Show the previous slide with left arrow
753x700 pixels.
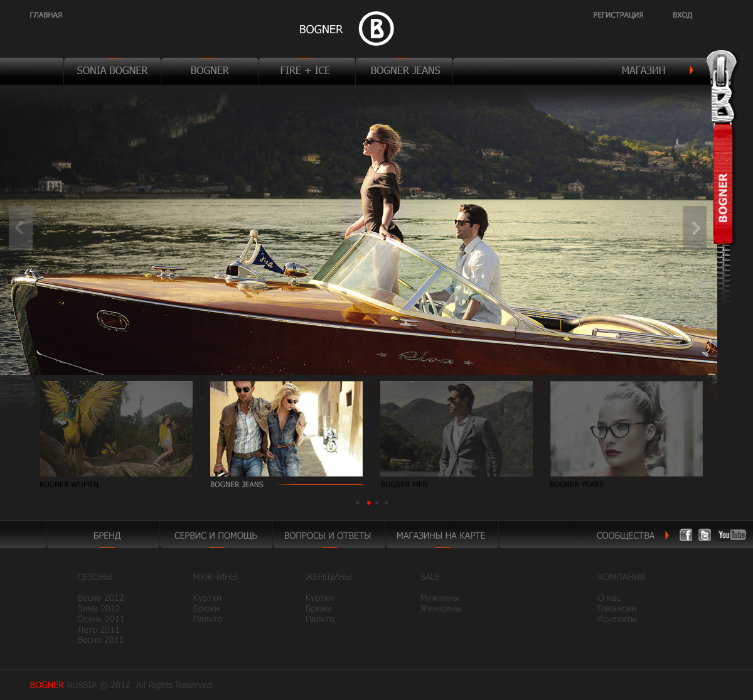(x=21, y=228)
